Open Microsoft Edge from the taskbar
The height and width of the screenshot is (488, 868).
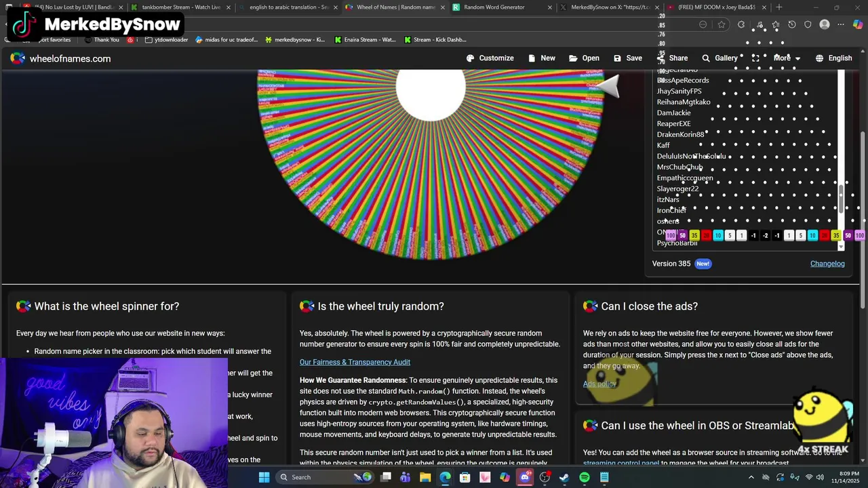pos(445,477)
